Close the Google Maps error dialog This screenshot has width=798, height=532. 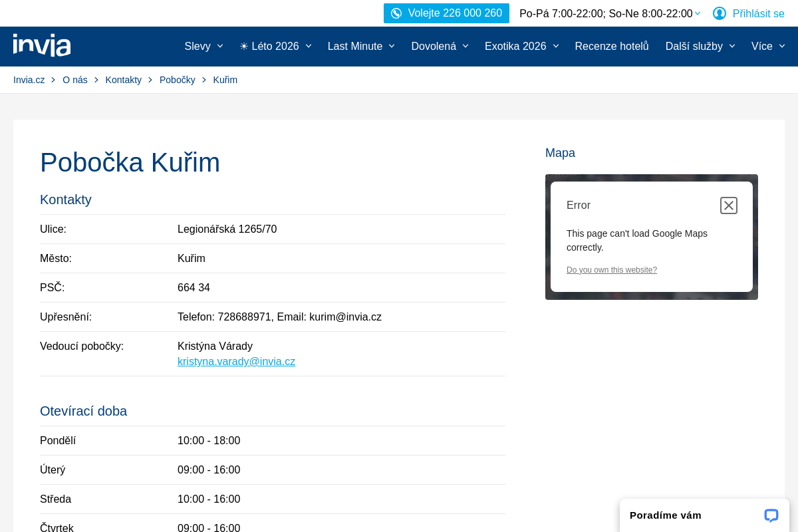pyautogui.click(x=729, y=205)
